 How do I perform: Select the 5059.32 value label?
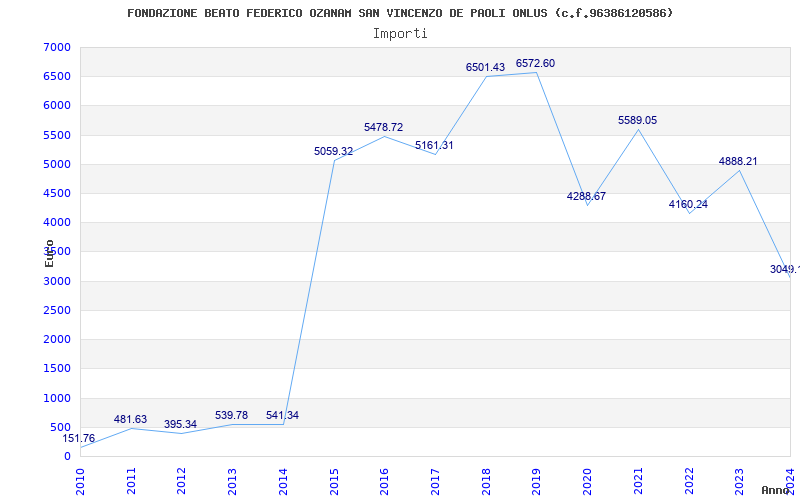(333, 152)
